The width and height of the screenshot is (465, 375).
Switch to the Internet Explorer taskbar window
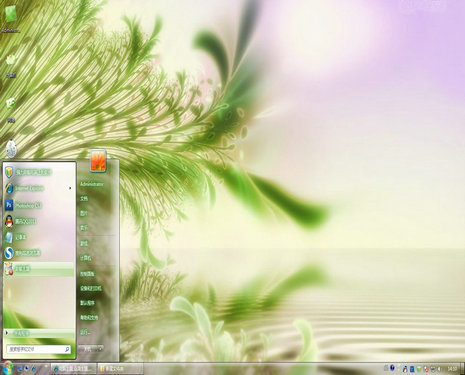[x=74, y=369]
